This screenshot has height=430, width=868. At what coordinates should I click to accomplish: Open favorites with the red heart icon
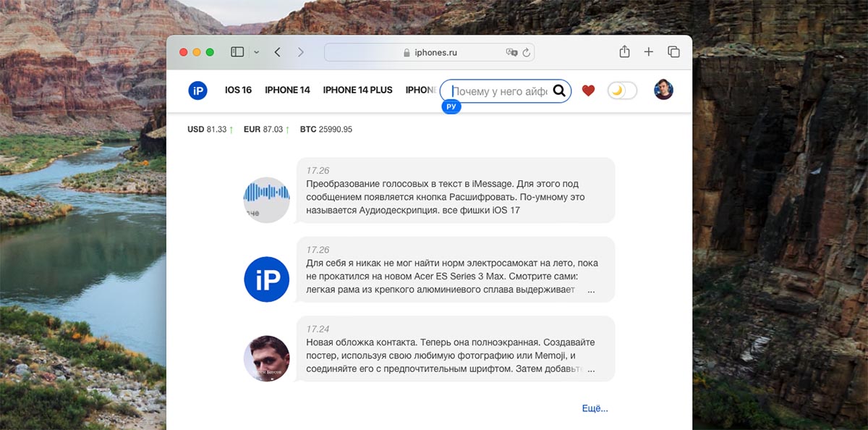(588, 90)
